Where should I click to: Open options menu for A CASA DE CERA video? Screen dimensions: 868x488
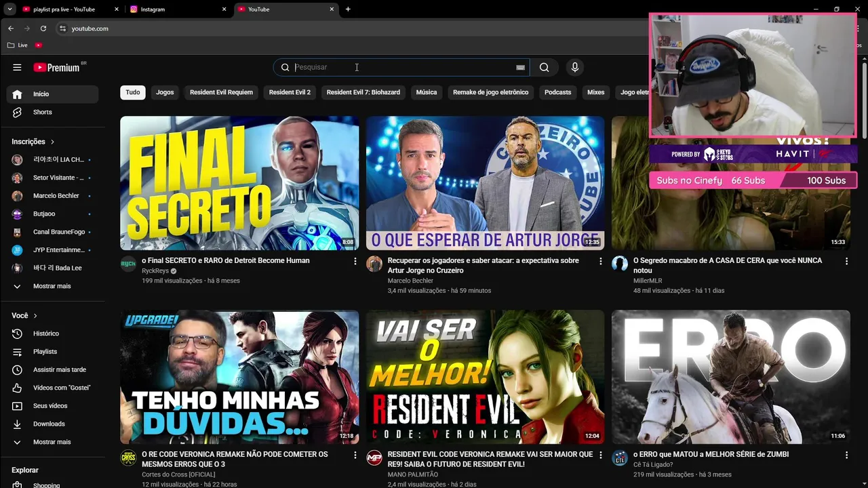[846, 261]
